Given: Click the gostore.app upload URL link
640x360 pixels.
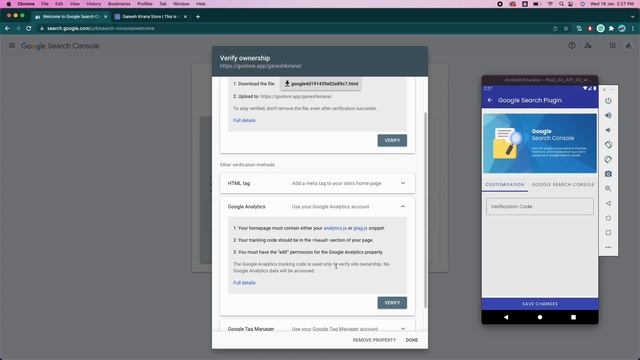Looking at the screenshot, I should pyautogui.click(x=296, y=96).
